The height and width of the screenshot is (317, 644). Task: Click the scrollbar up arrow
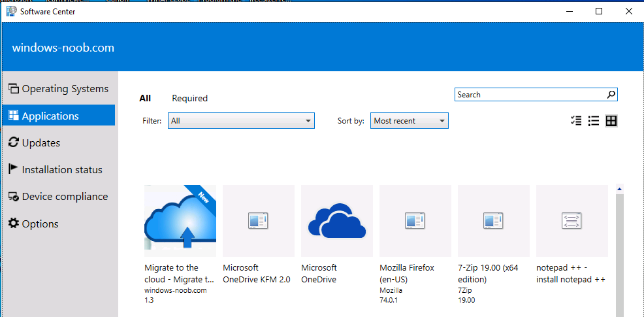pos(620,189)
